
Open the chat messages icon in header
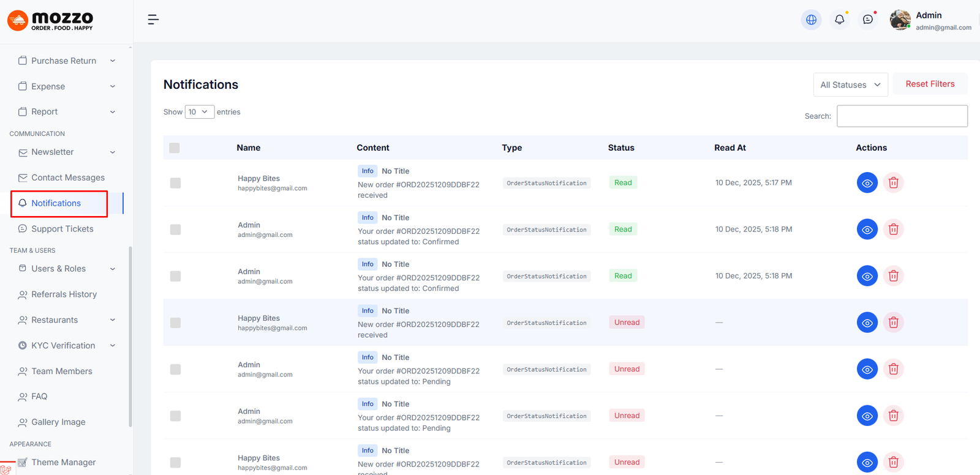867,20
